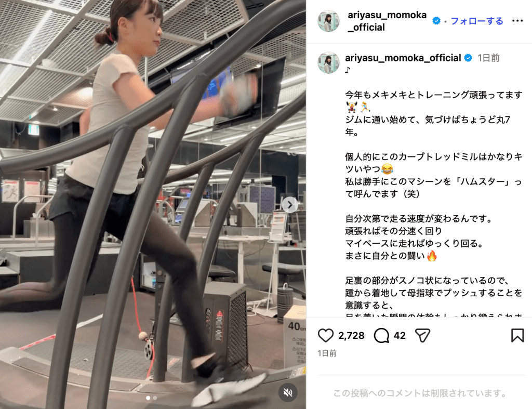Click the フォローする follow link
This screenshot has width=532, height=409.
coord(477,21)
